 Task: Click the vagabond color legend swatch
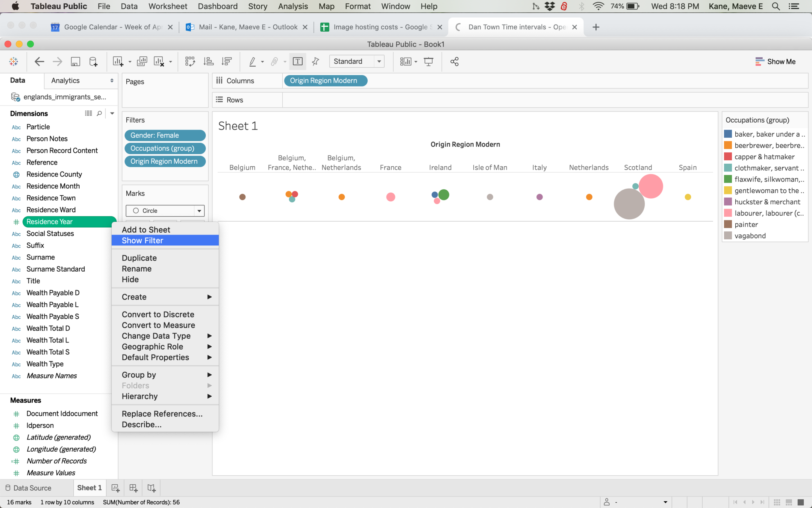(x=728, y=236)
